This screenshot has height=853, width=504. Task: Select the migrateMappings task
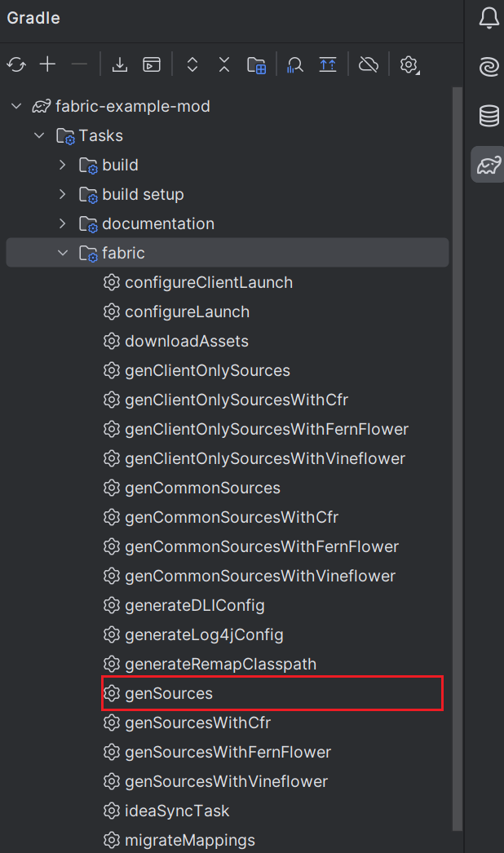[x=190, y=841]
